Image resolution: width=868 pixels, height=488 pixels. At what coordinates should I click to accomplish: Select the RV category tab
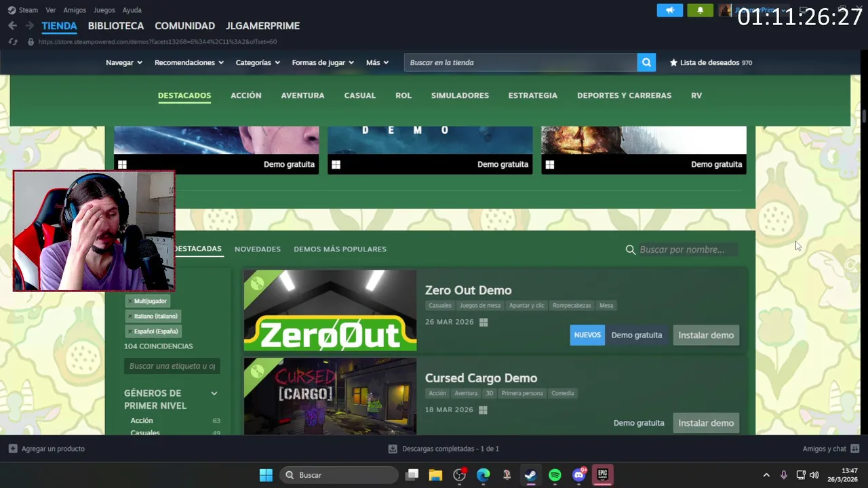click(696, 96)
